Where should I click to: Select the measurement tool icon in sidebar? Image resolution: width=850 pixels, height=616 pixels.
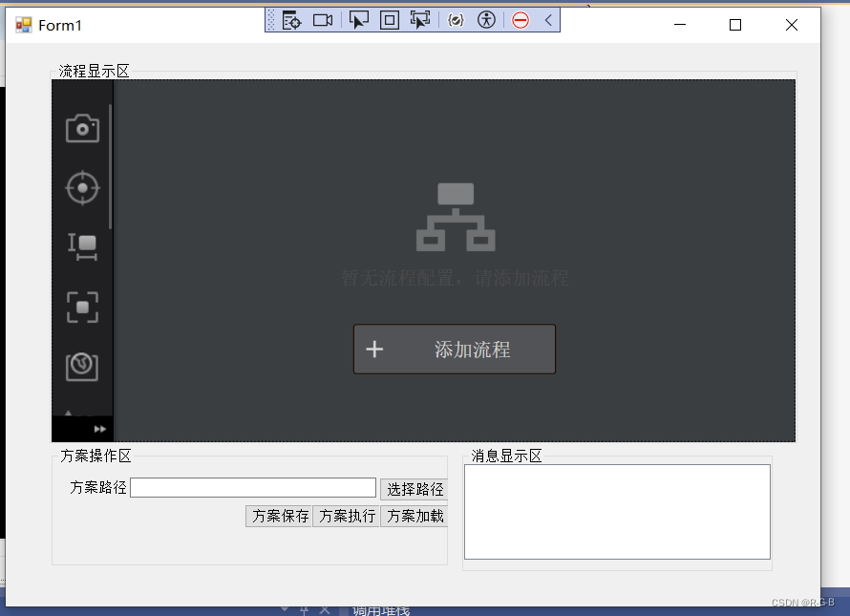[x=82, y=246]
